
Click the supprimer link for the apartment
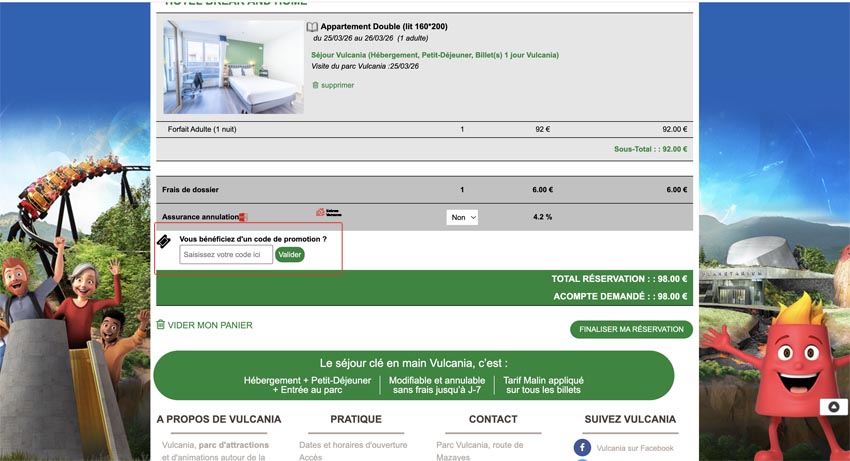tap(337, 85)
